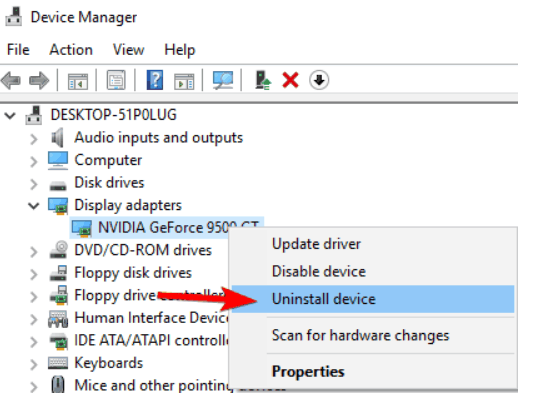Expand Audio inputs and outputs node
The width and height of the screenshot is (534, 400).
(x=34, y=139)
